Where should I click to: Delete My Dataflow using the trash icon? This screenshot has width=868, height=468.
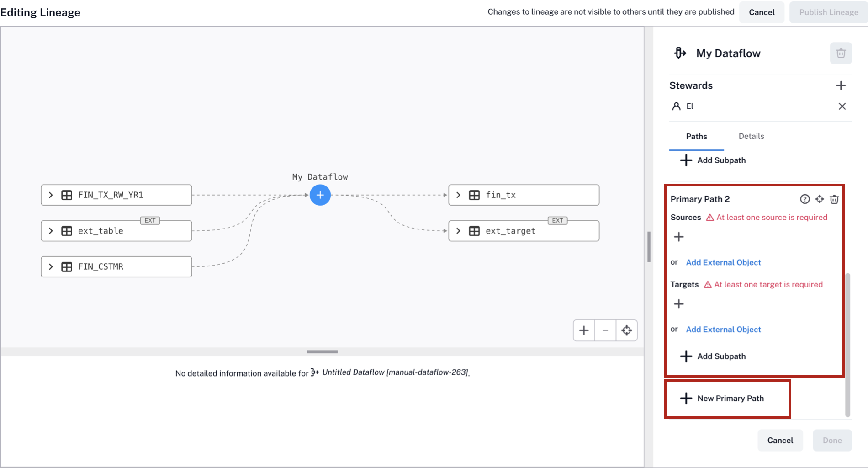click(841, 53)
